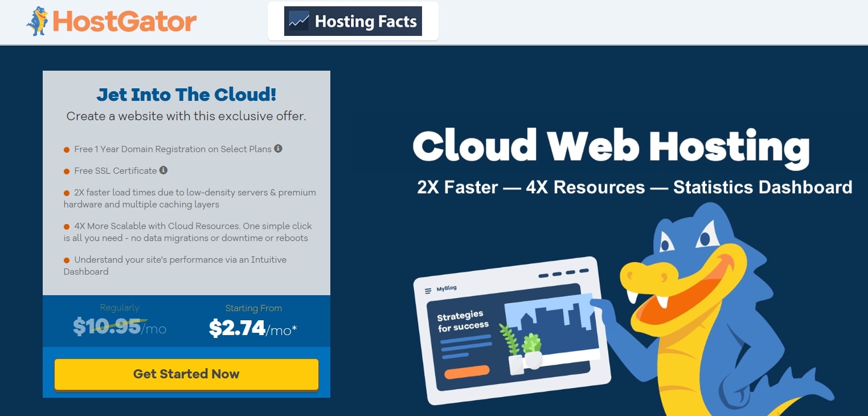Image resolution: width=868 pixels, height=416 pixels.
Task: Click 'Strategies for success' in the mockup
Action: tap(462, 321)
